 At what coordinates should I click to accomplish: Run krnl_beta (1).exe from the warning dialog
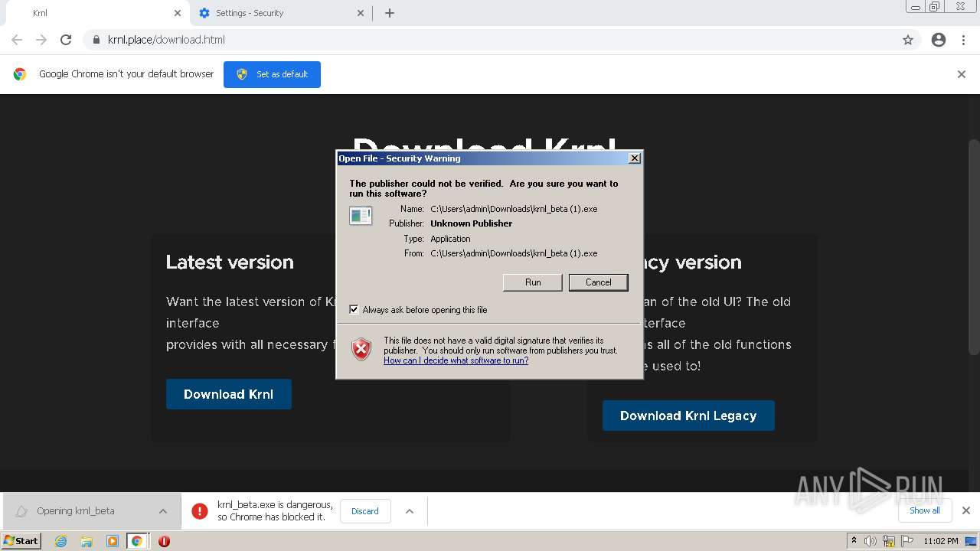[x=533, y=282]
